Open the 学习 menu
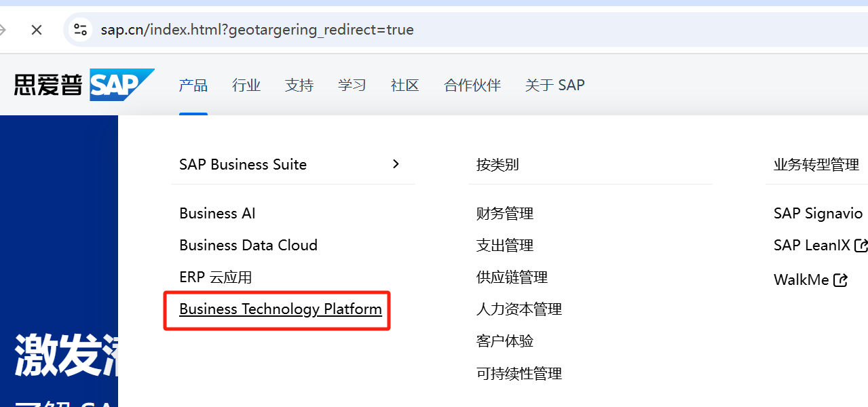The image size is (868, 407). coord(352,85)
